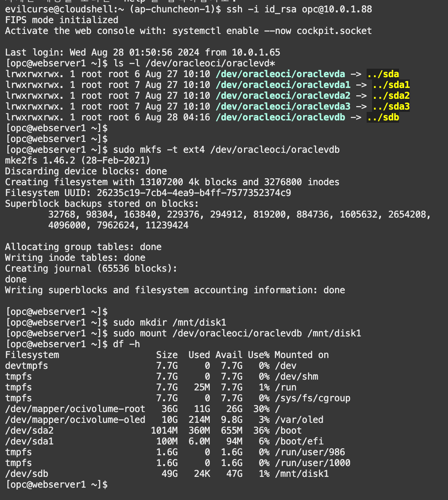Click the Filesystem UUID value

[194, 193]
